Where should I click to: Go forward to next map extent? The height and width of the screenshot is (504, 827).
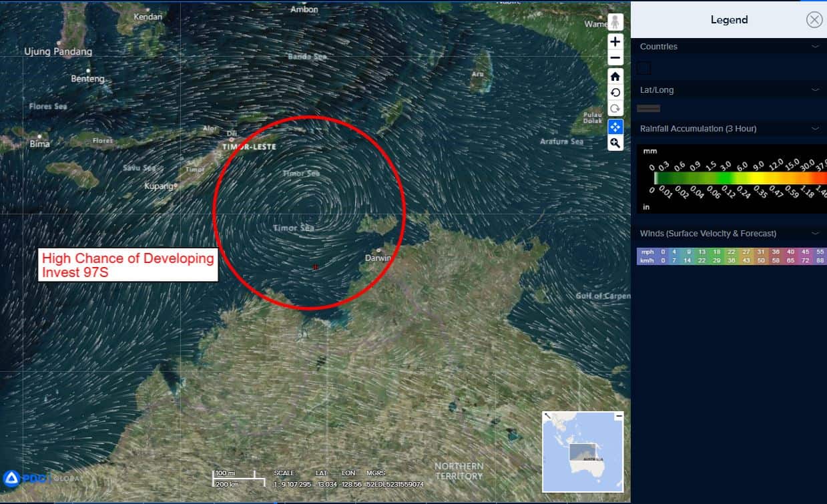[615, 108]
